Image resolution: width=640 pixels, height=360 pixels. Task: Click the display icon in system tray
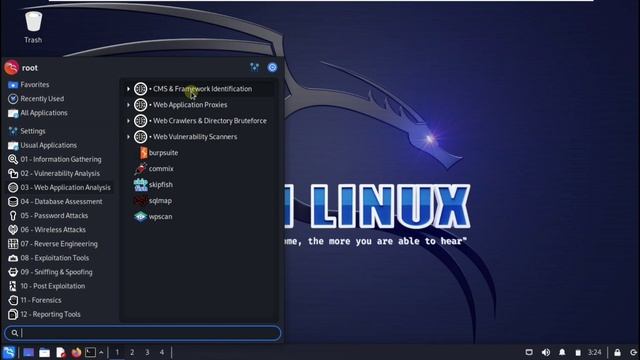(x=529, y=352)
